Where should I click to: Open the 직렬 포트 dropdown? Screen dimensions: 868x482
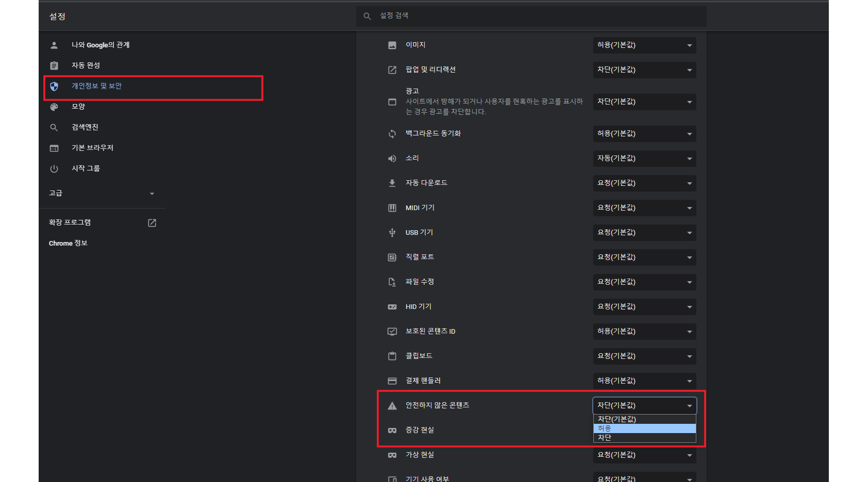[644, 257]
